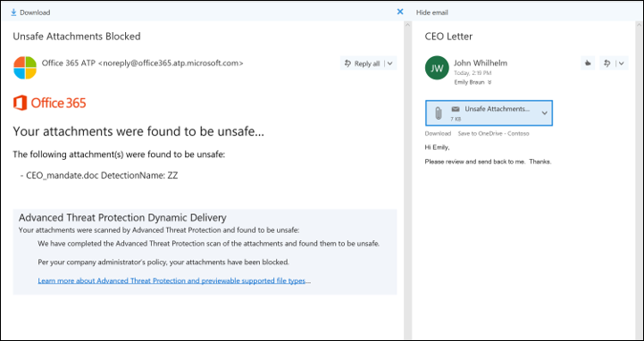Click the 'Hi Emily,' greeting text

click(x=437, y=147)
